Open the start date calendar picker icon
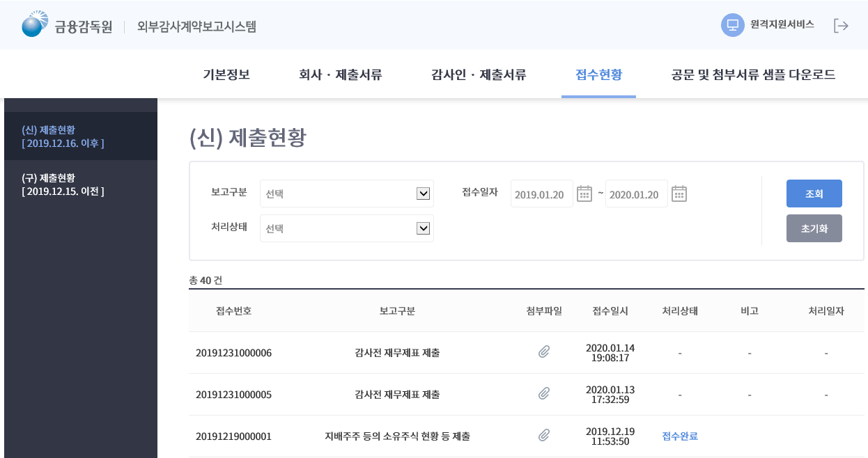868x458 pixels. 584,194
